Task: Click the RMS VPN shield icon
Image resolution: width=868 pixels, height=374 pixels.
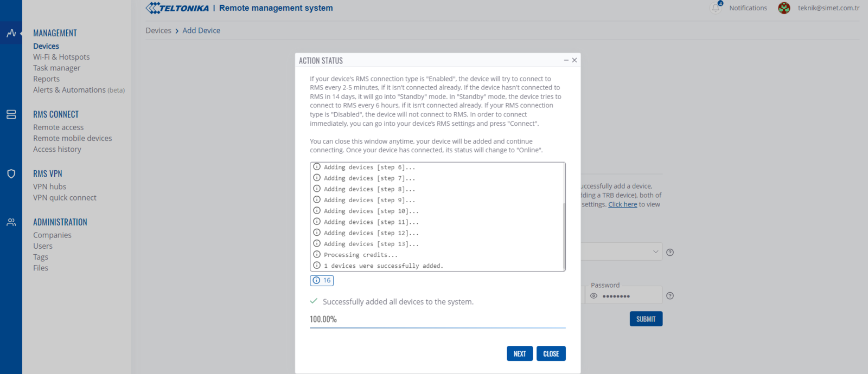Action: (11, 174)
